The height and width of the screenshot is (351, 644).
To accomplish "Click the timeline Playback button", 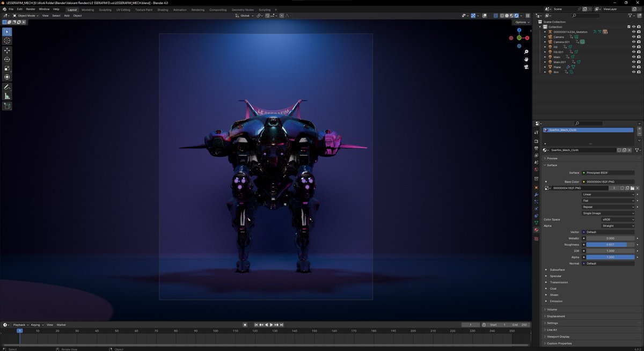I will tap(20, 325).
